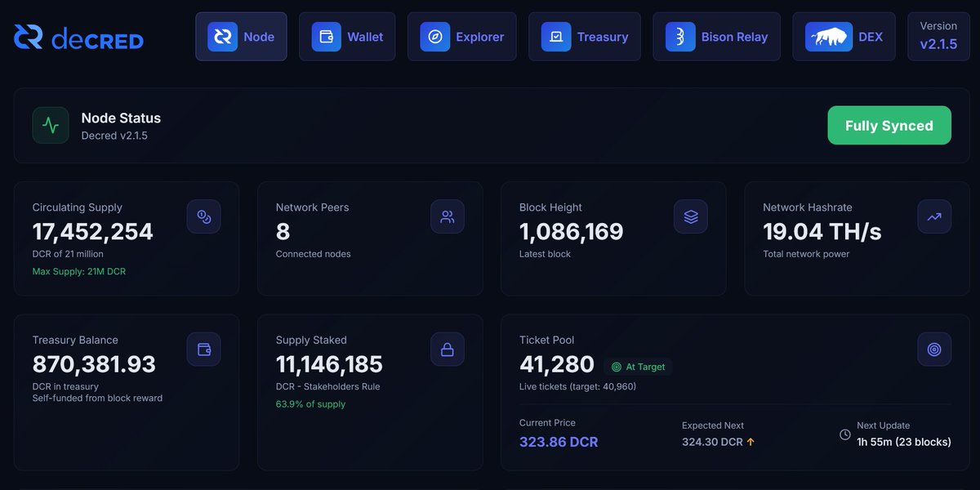
Task: Click the Version v2.1.5 badge
Action: (938, 37)
